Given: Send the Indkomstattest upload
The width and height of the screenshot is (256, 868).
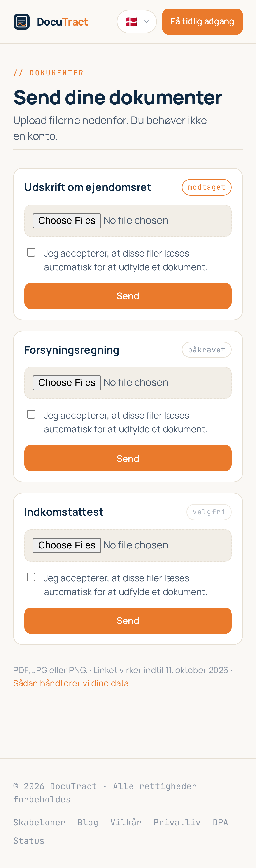Looking at the screenshot, I should [x=128, y=621].
